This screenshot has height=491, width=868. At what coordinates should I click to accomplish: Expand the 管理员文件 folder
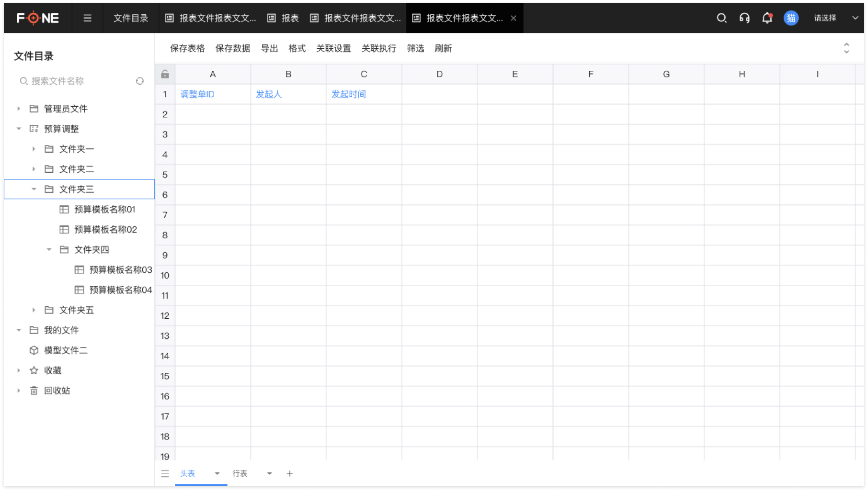tap(19, 109)
